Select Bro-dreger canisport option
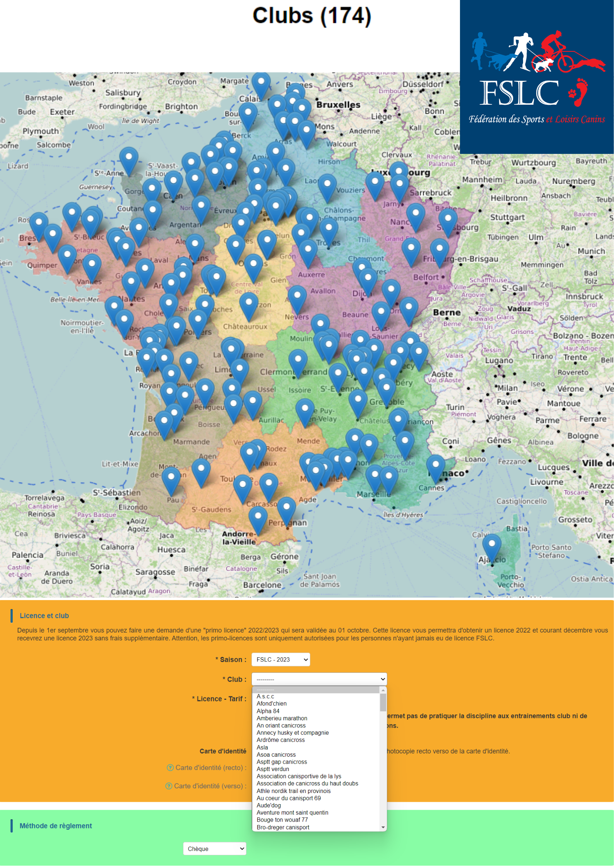The width and height of the screenshot is (614, 868). click(x=316, y=827)
